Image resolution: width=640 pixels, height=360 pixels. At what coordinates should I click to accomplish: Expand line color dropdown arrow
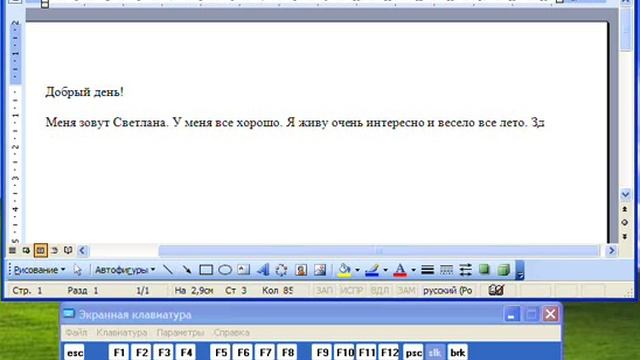[385, 270]
